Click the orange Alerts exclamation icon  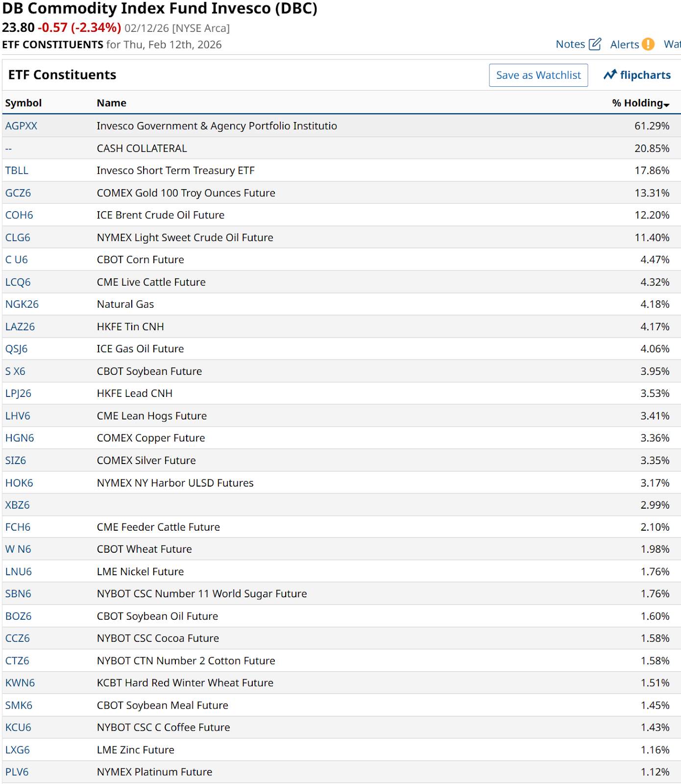coord(648,44)
